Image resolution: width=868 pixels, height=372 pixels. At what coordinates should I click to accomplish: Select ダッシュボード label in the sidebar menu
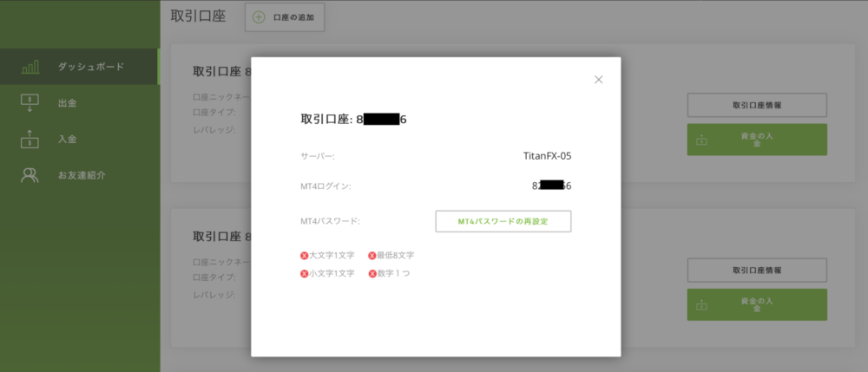pos(91,67)
